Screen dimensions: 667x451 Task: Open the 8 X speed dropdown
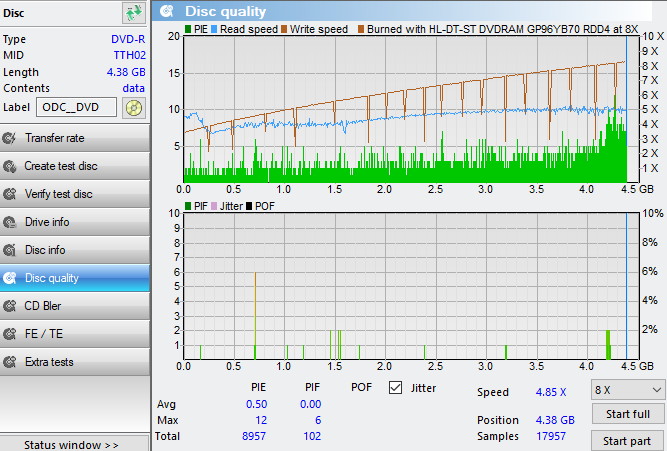[x=627, y=389]
